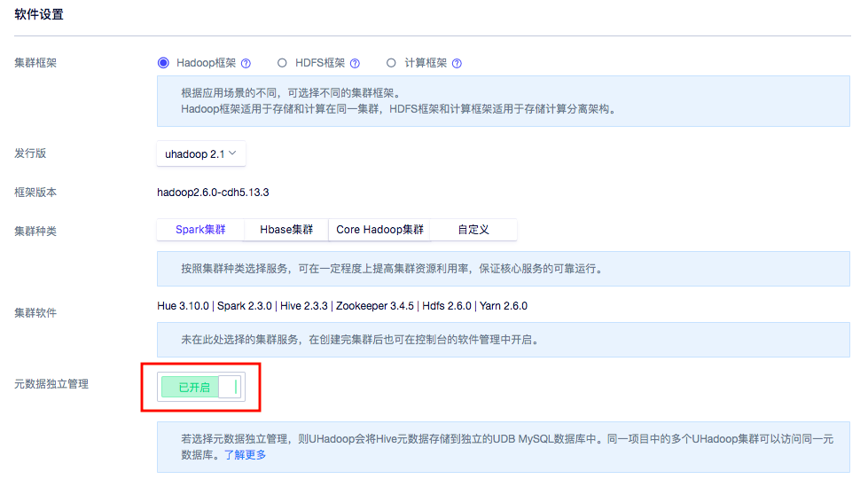Choose the HDFS框架 radio option
The width and height of the screenshot is (868, 495).
282,63
